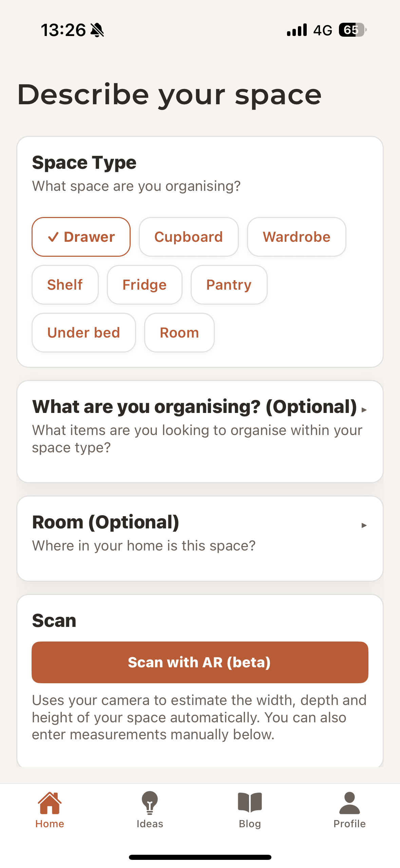
Task: Open the Blog book icon
Action: click(250, 803)
